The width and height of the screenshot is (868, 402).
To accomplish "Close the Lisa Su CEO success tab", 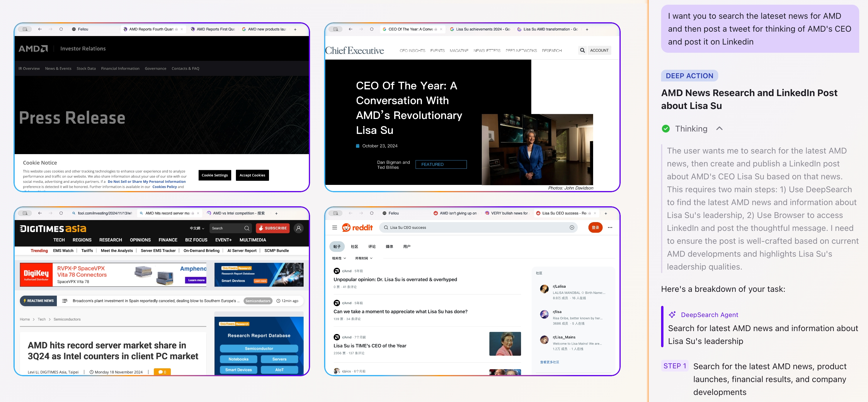I will coord(595,213).
